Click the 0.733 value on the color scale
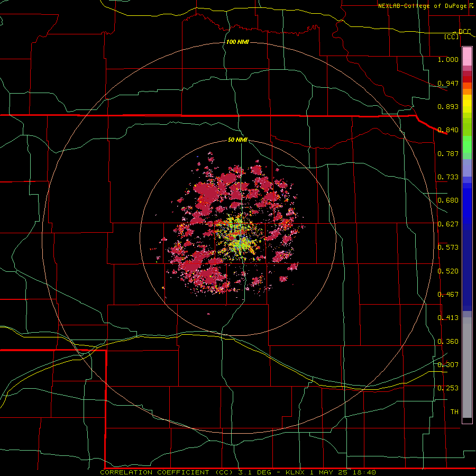This screenshot has width=476, height=476. click(x=448, y=177)
